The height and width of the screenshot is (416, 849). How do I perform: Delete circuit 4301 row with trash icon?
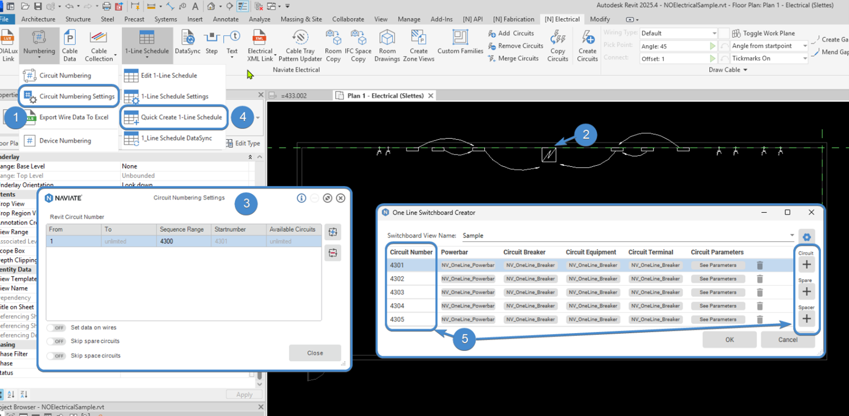point(760,265)
